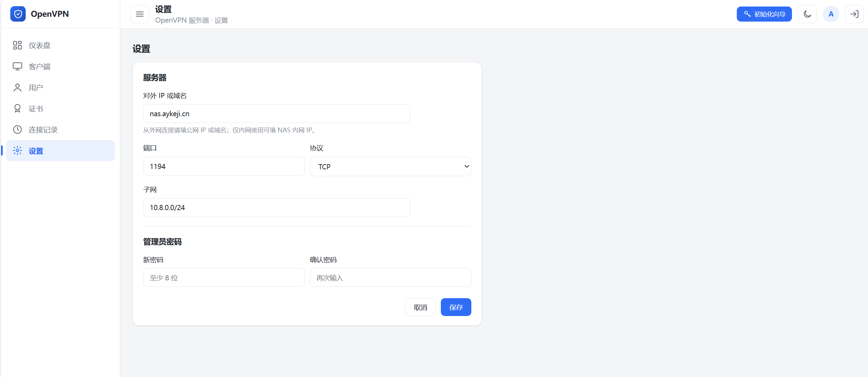Click the certificate badge icon next to 证书
Screen dimensions: 868x377
pyautogui.click(x=17, y=109)
